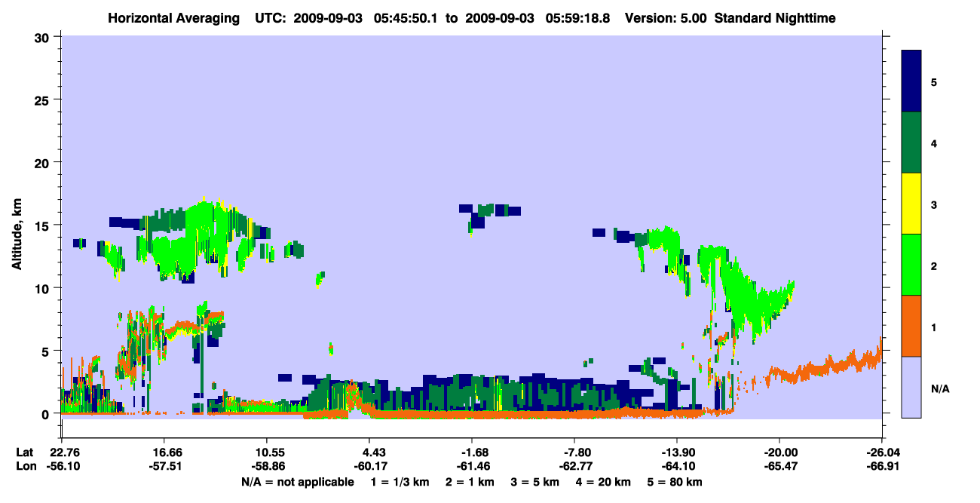Click the y-axis tick label 10

(43, 288)
